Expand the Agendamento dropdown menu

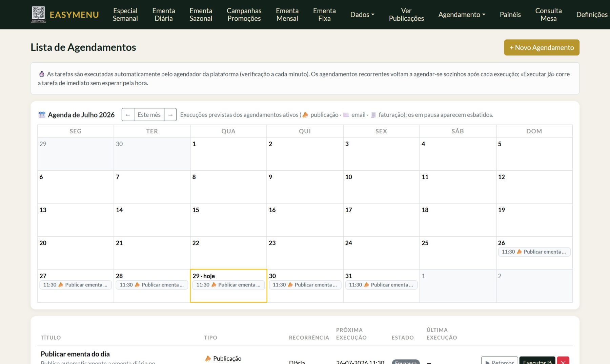[462, 15]
